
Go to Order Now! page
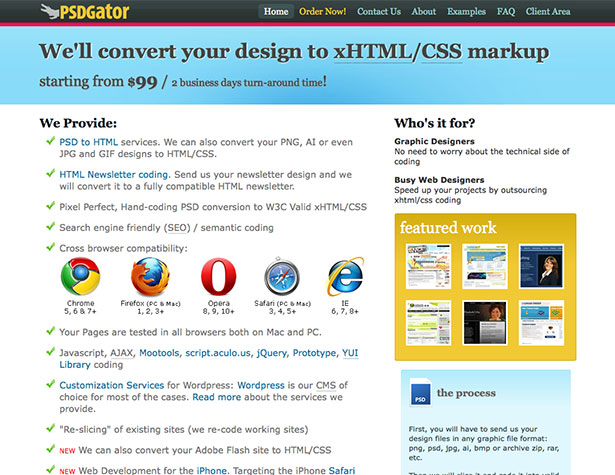pyautogui.click(x=322, y=11)
